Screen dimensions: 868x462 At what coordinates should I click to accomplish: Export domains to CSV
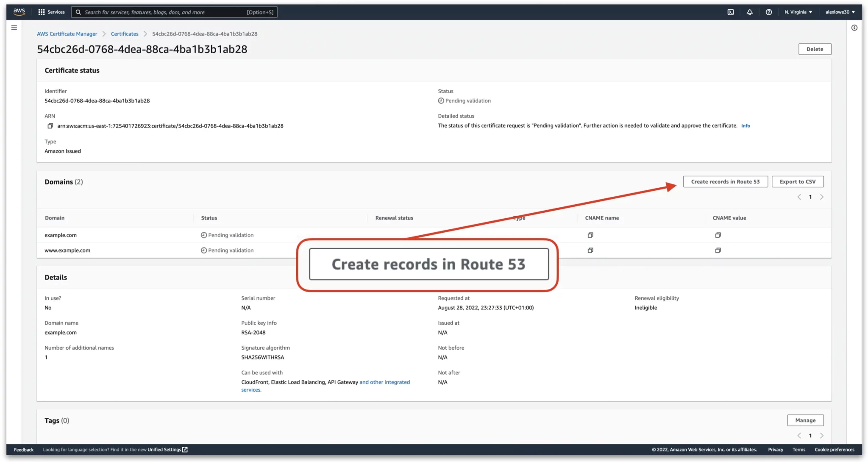click(797, 182)
